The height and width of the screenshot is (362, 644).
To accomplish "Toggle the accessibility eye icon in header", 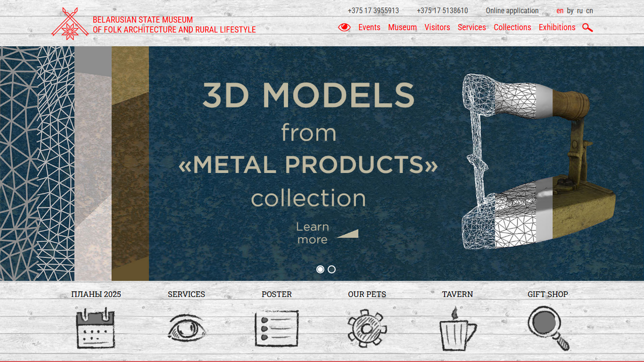I will 345,27.
